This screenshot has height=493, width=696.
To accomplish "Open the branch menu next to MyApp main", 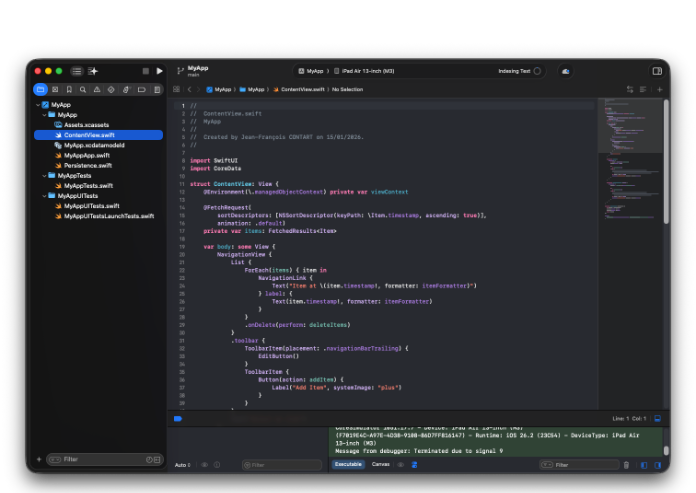I will point(180,71).
